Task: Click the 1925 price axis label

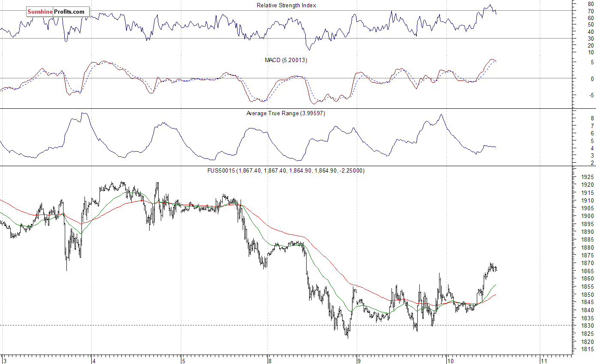Action: 587,177
